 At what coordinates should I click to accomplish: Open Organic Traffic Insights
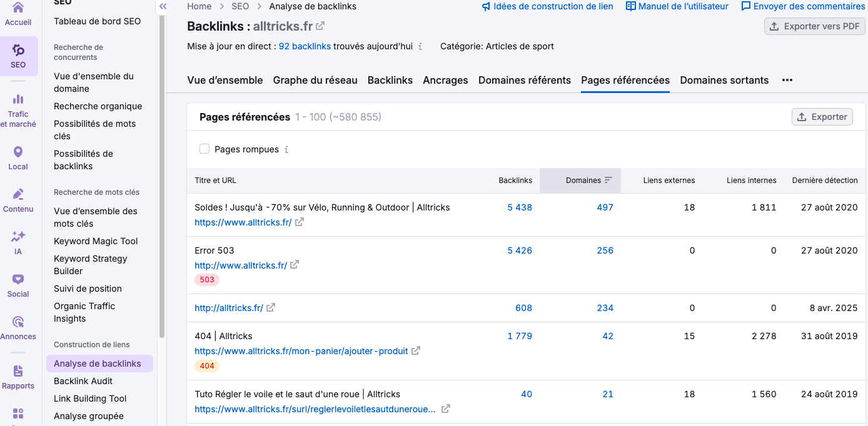pyautogui.click(x=84, y=312)
